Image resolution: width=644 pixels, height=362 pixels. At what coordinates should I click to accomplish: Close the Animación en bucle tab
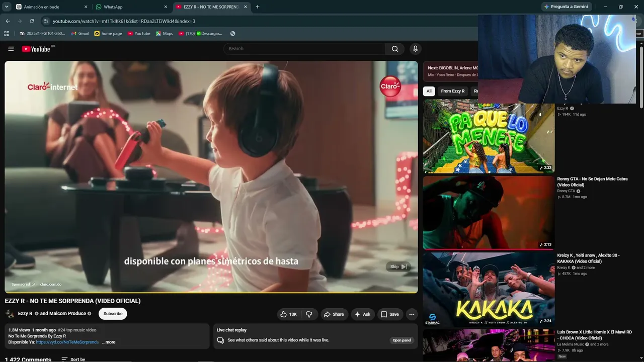coord(86,7)
